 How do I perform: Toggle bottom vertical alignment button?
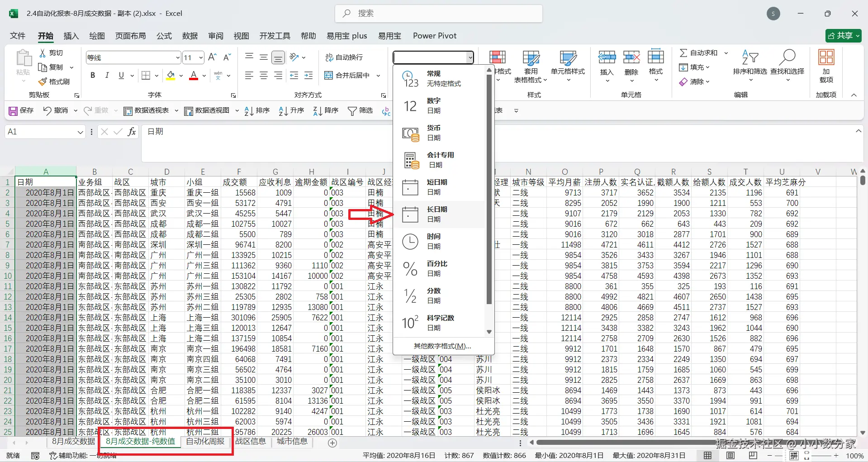tap(278, 57)
